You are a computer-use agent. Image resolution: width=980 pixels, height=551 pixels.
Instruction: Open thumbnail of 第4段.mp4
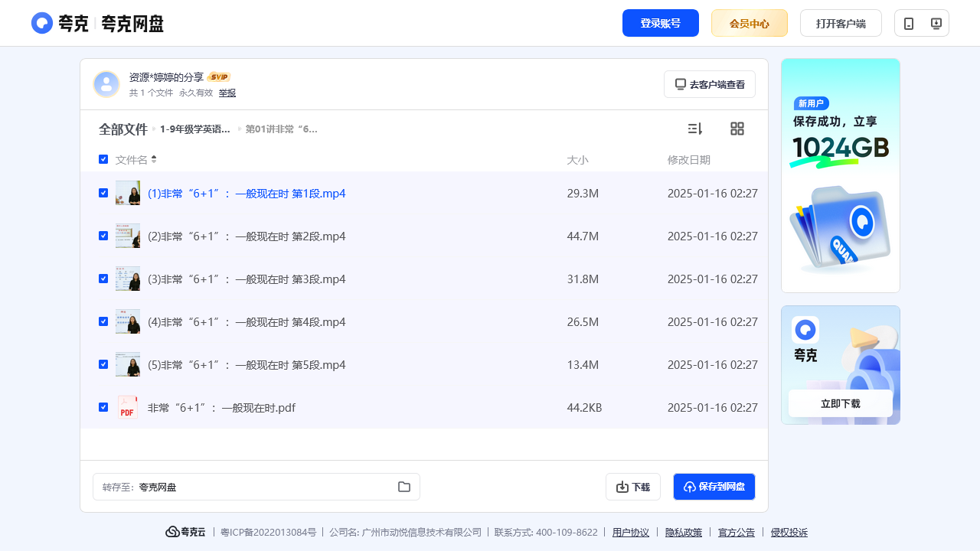(x=128, y=321)
